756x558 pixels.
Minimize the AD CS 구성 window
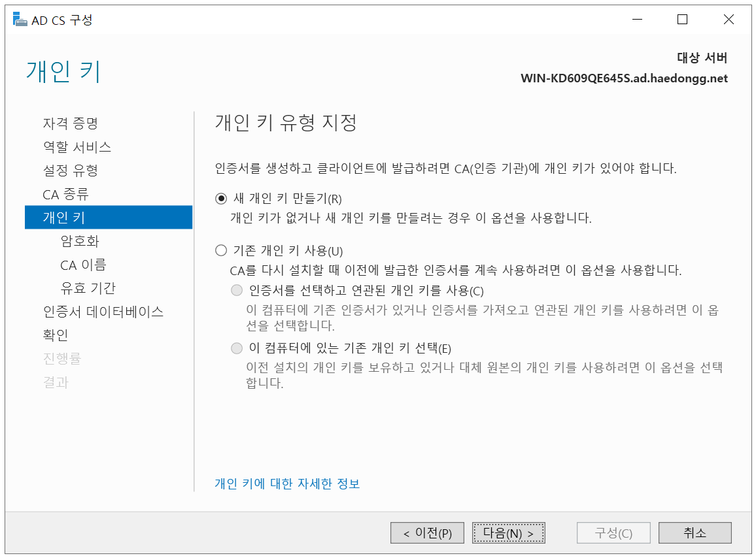pos(638,19)
